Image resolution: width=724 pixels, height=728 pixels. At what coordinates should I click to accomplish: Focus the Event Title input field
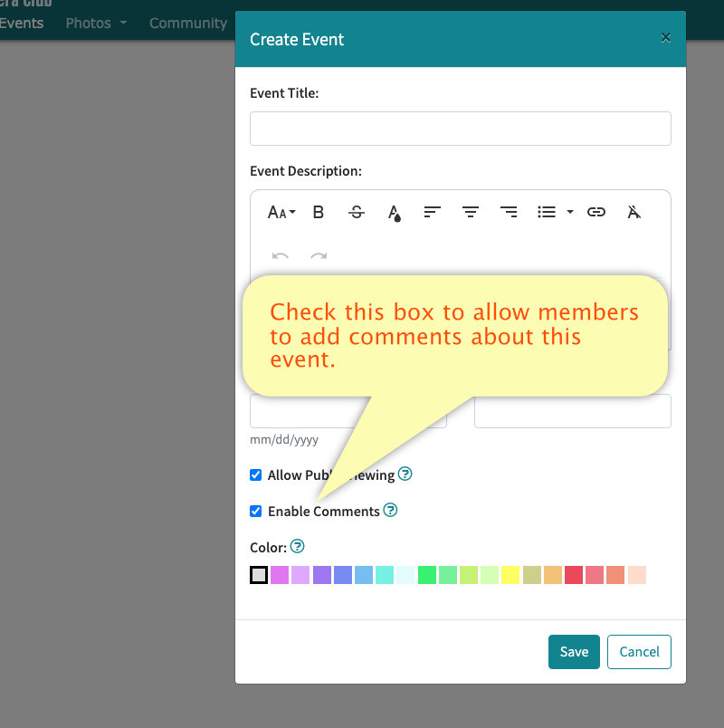(461, 129)
